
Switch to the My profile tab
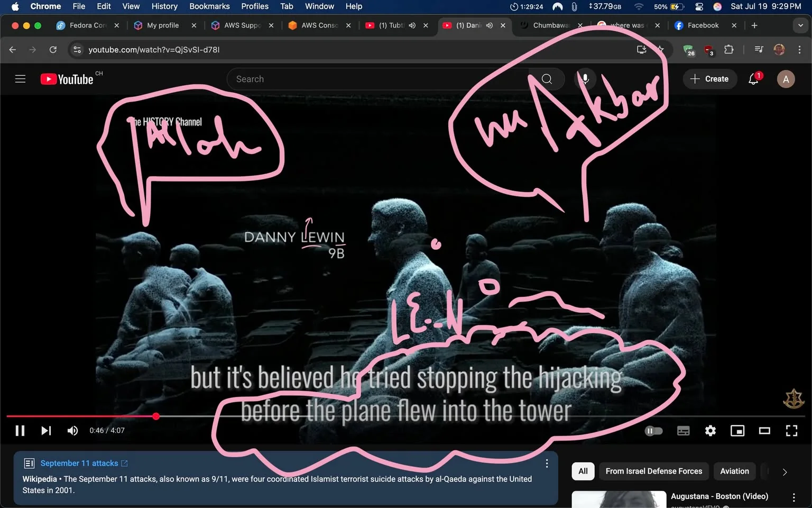click(x=163, y=25)
